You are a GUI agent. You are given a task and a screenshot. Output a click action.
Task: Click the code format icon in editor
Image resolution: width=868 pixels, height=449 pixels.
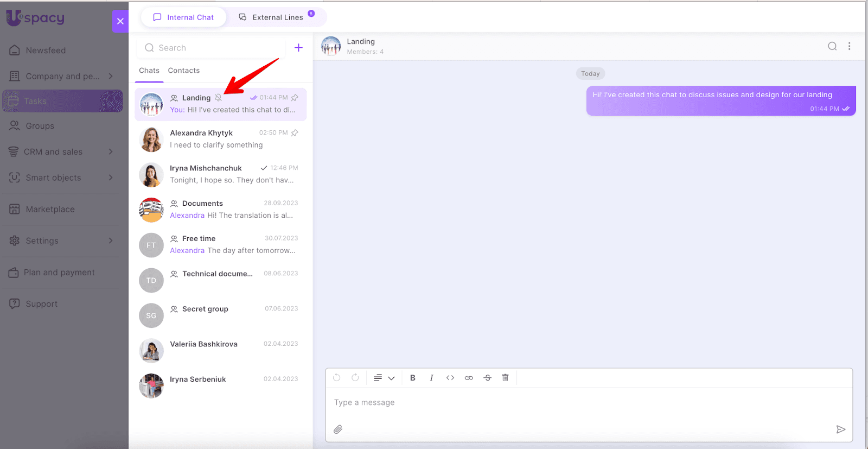point(450,378)
